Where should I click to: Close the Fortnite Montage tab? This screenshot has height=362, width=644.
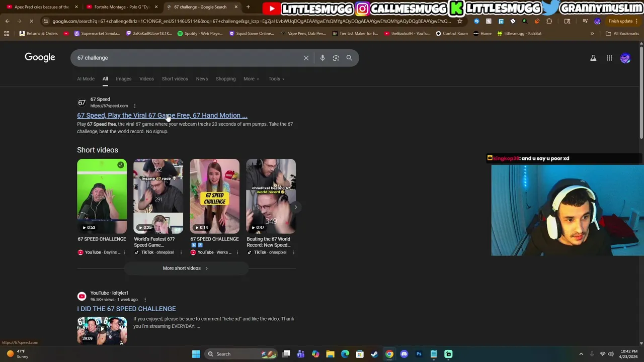[x=156, y=7]
